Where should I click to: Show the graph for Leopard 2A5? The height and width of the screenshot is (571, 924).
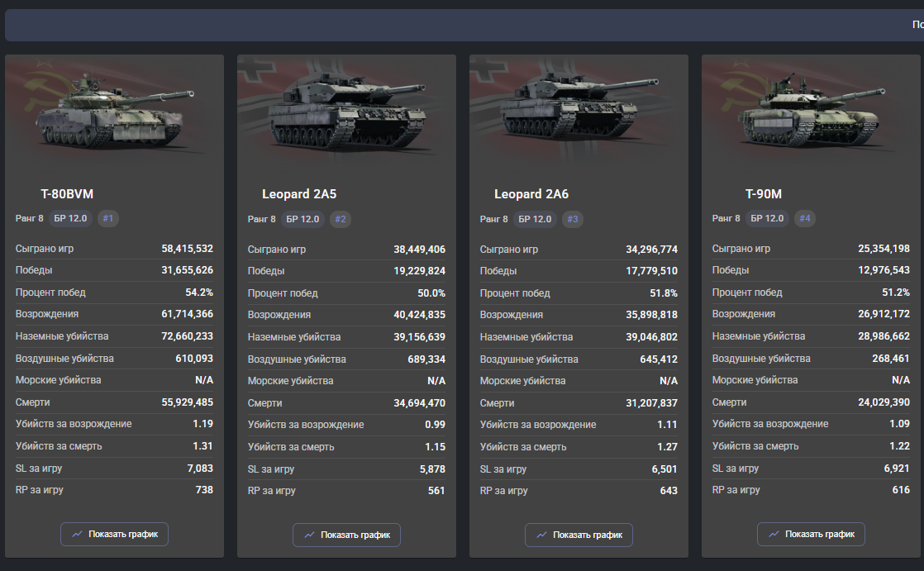346,535
